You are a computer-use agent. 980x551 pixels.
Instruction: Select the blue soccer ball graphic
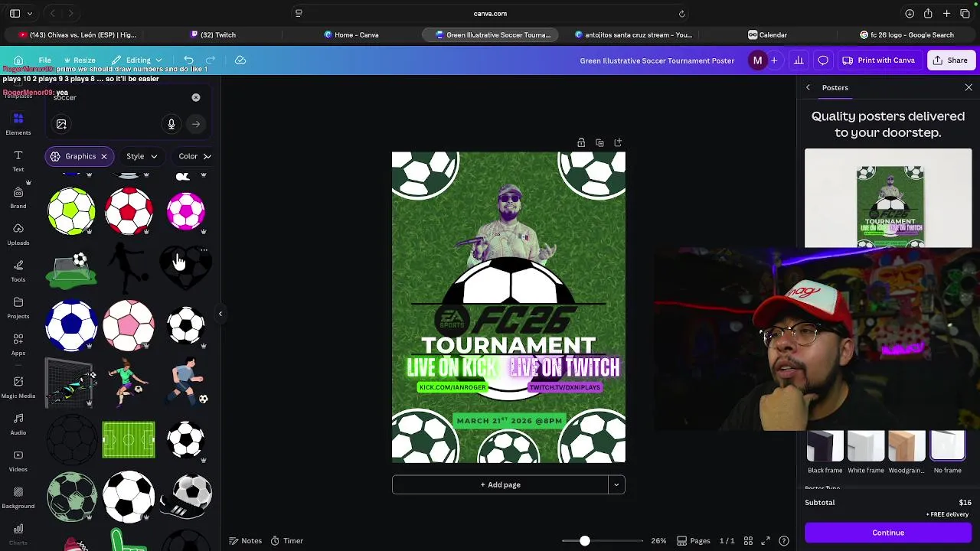(x=71, y=324)
